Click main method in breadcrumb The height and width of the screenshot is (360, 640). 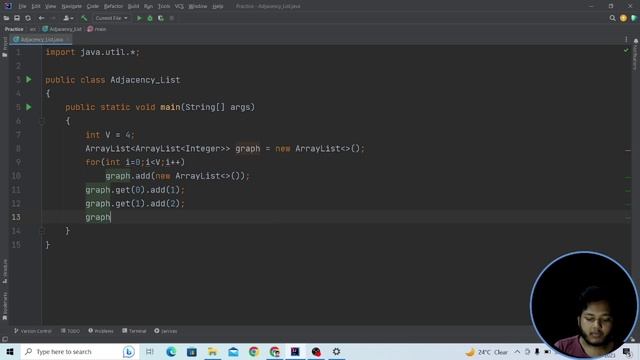(97, 29)
